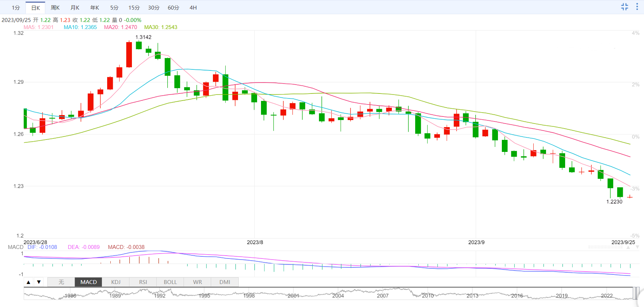Show the BOLL indicator
This screenshot has width=644, height=307.
point(170,282)
